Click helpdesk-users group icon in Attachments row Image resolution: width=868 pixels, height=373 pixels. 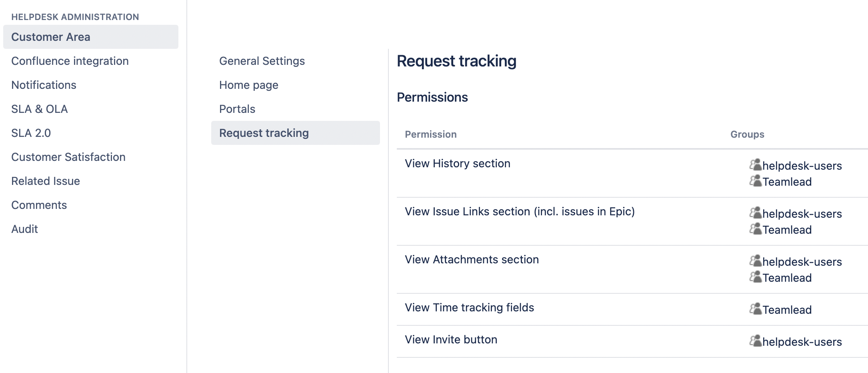click(x=755, y=261)
